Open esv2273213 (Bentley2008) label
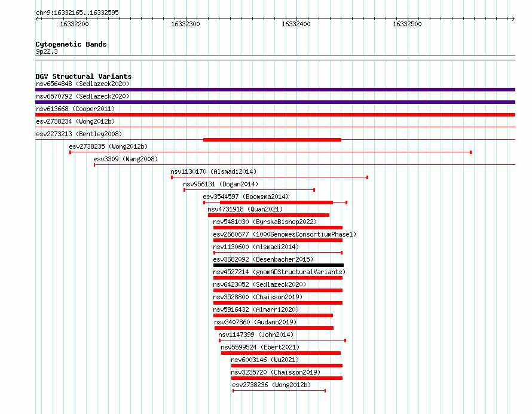Image resolution: width=532 pixels, height=414 pixels. (79, 134)
